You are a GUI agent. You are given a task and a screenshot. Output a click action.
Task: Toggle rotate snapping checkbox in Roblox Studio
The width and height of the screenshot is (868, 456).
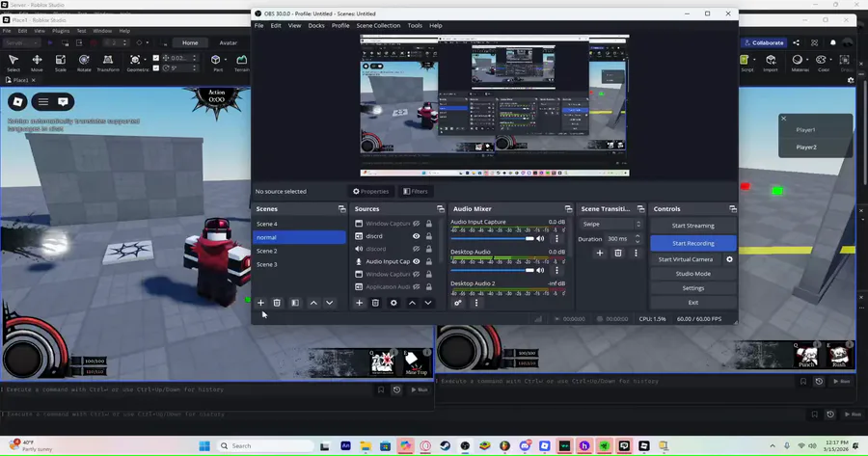pyautogui.click(x=156, y=68)
